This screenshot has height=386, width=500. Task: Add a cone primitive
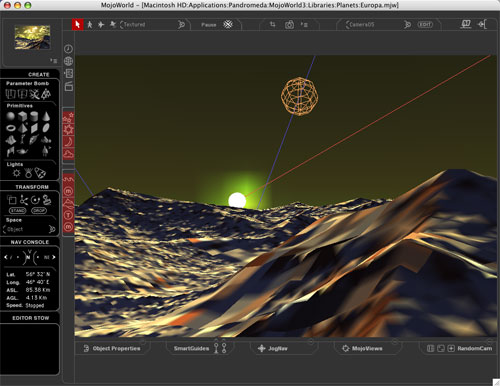click(46, 116)
